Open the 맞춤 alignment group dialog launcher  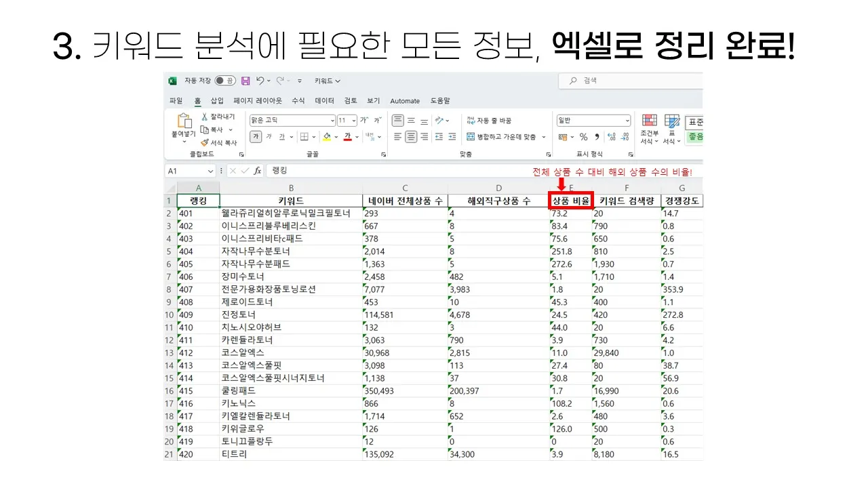click(548, 155)
